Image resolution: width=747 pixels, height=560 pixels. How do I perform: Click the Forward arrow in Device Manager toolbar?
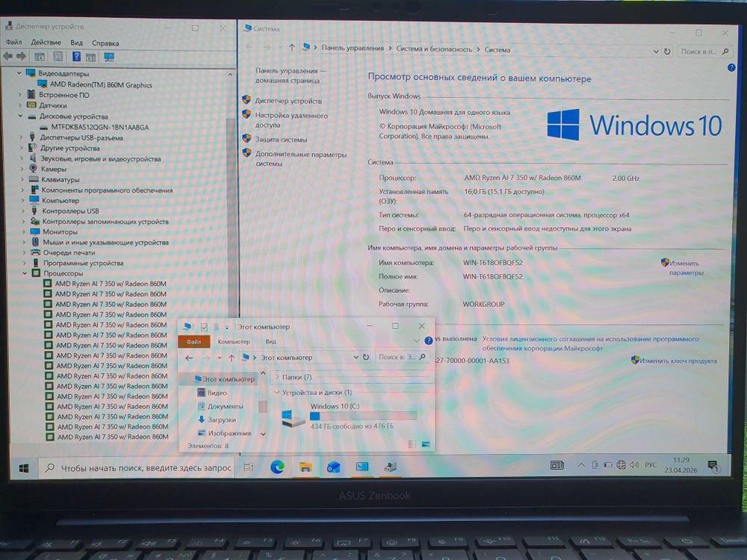[x=21, y=57]
